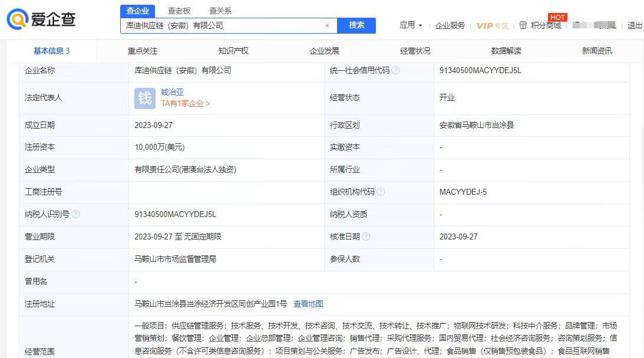This screenshot has height=358, width=644.
Task: Open the 积分商城 link
Action: coord(546,25)
